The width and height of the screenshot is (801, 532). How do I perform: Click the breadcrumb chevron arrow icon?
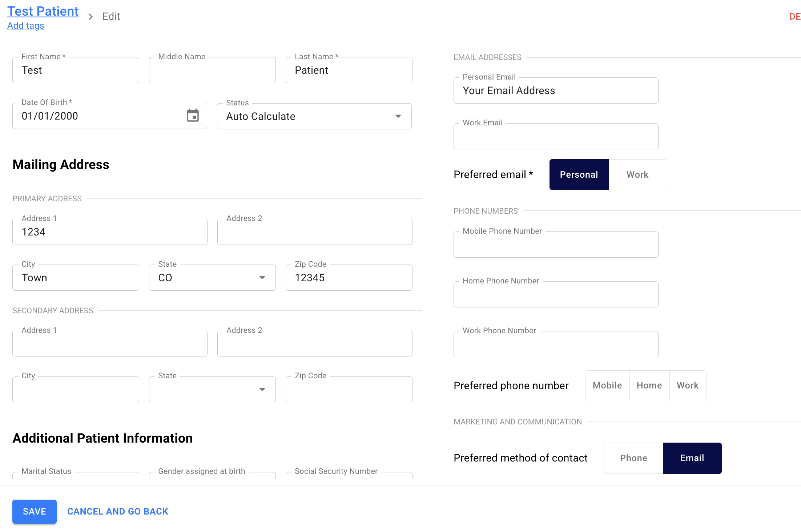tap(90, 17)
